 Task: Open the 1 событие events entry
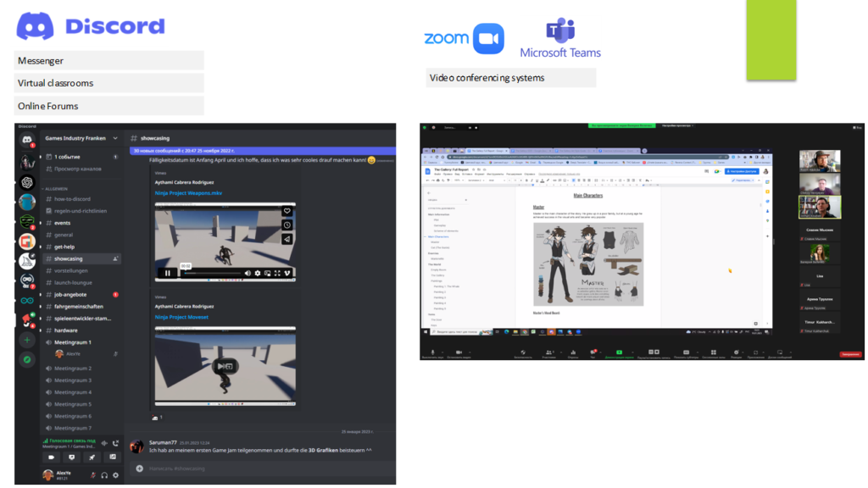click(x=81, y=157)
